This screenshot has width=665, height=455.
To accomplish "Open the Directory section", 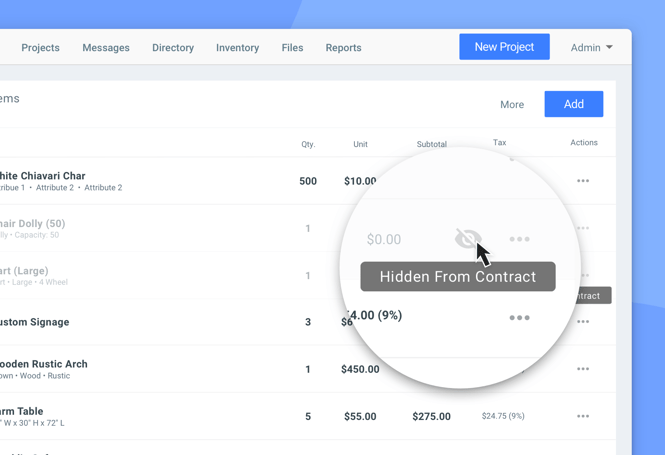I will pos(173,47).
